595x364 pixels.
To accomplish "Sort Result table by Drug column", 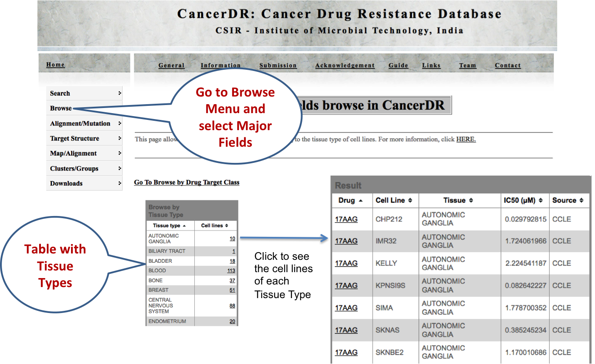I will point(350,200).
